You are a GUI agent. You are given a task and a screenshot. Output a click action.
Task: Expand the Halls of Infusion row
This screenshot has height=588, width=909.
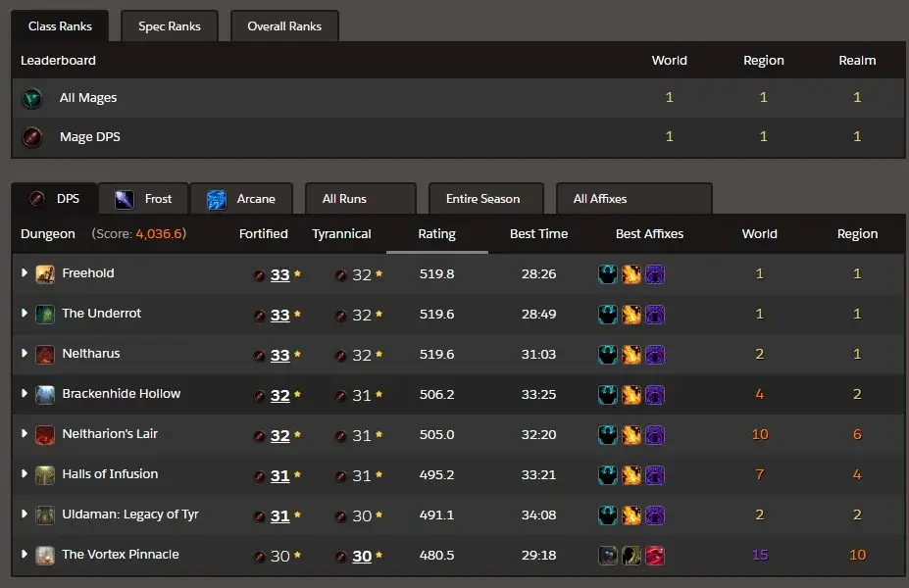25,473
